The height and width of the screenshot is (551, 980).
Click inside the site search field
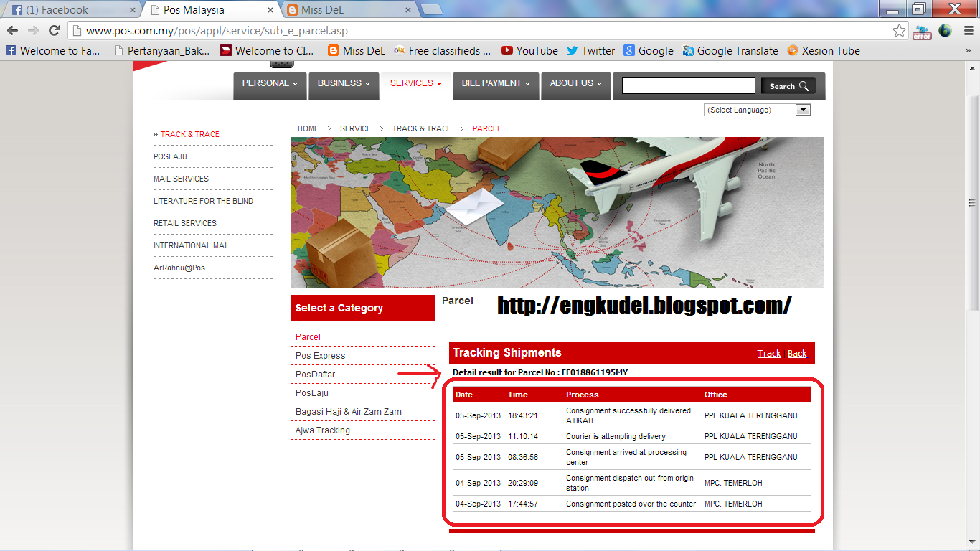pos(687,85)
